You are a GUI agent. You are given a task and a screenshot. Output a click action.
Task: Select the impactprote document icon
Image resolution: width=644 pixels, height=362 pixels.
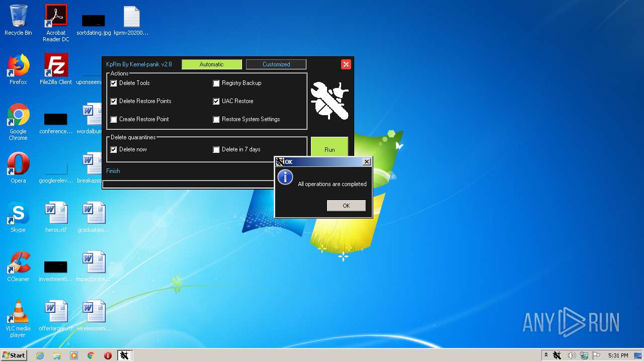(x=94, y=266)
